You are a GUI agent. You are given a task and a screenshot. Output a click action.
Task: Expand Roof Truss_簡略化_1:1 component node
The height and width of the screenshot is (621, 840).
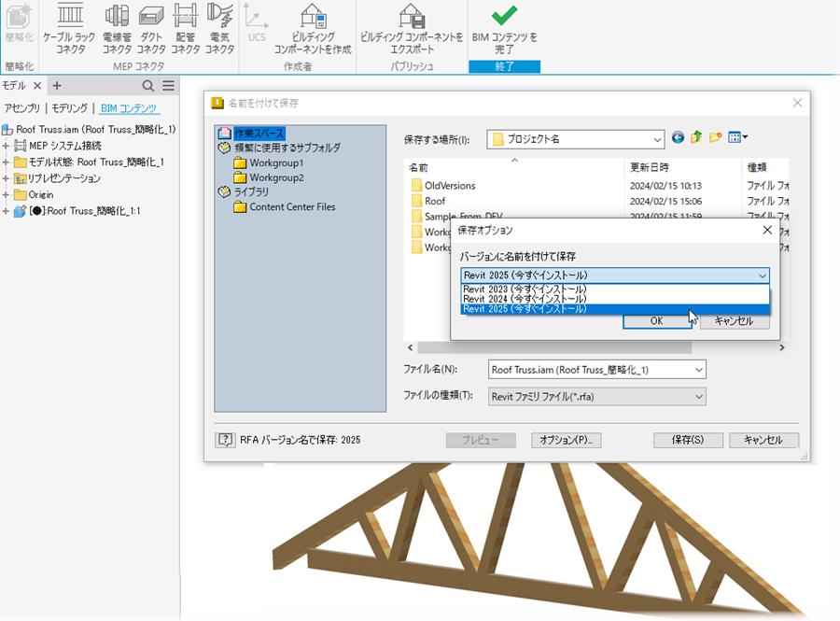coord(6,211)
